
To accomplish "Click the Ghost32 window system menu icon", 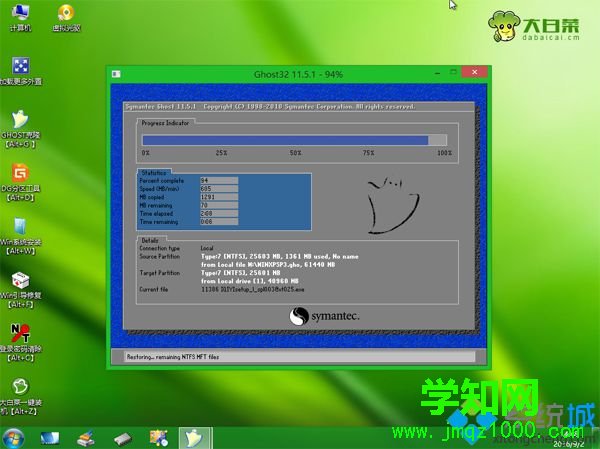I will coord(116,74).
